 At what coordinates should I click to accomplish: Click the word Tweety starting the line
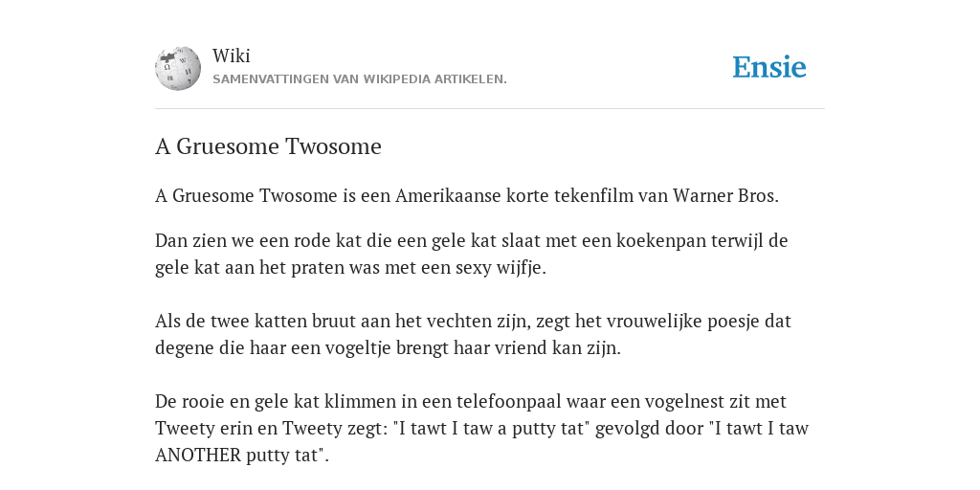(176, 428)
